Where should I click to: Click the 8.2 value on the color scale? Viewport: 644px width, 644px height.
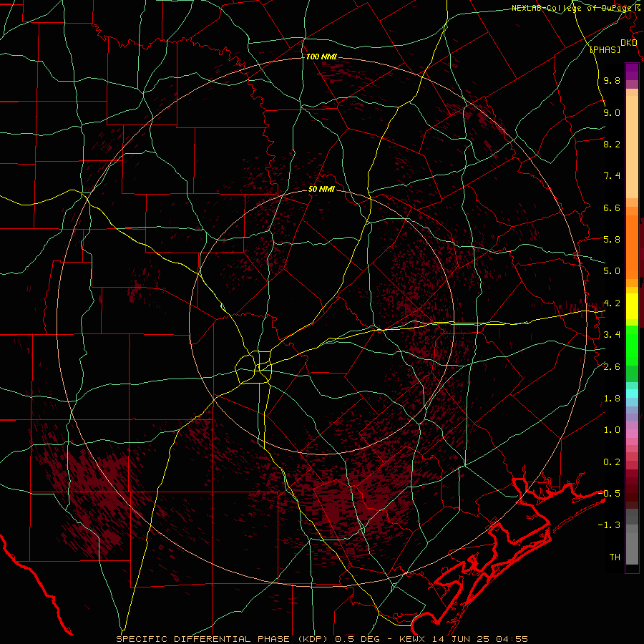coord(612,144)
